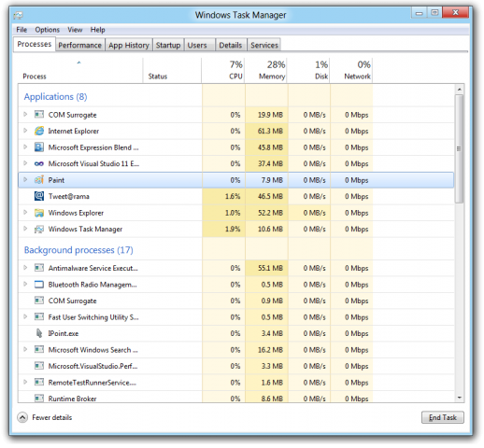Image resolution: width=484 pixels, height=448 pixels.
Task: Click the Paint application icon
Action: click(39, 180)
